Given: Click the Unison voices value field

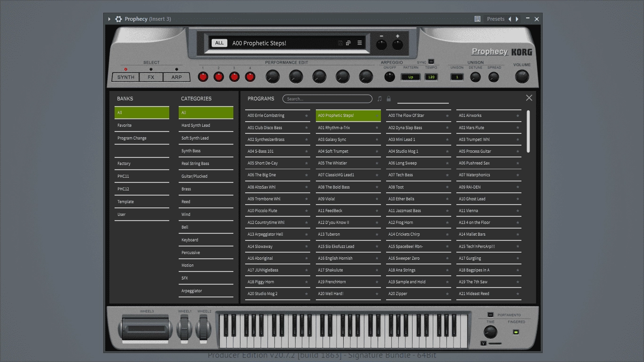Looking at the screenshot, I should [457, 77].
